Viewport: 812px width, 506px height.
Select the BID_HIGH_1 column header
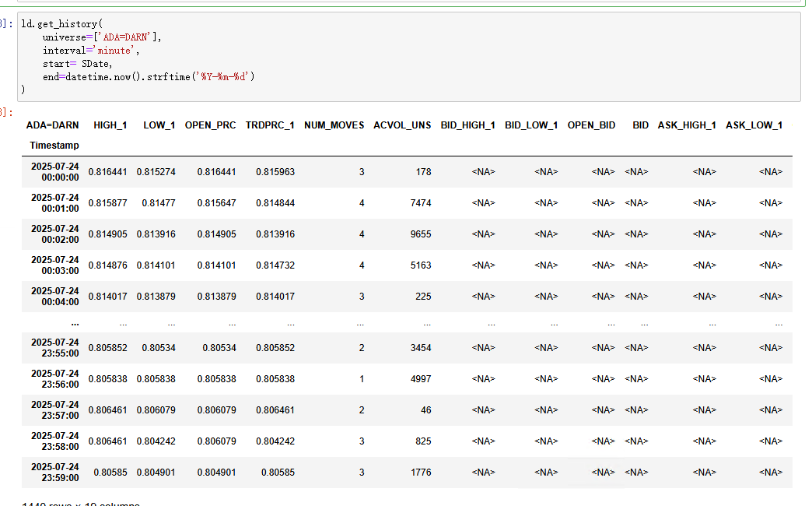[468, 125]
